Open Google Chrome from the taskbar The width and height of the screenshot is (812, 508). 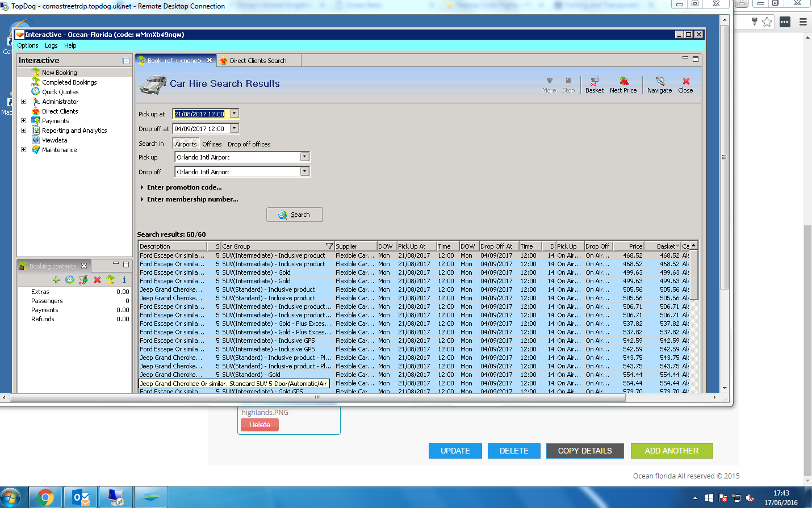[45, 497]
